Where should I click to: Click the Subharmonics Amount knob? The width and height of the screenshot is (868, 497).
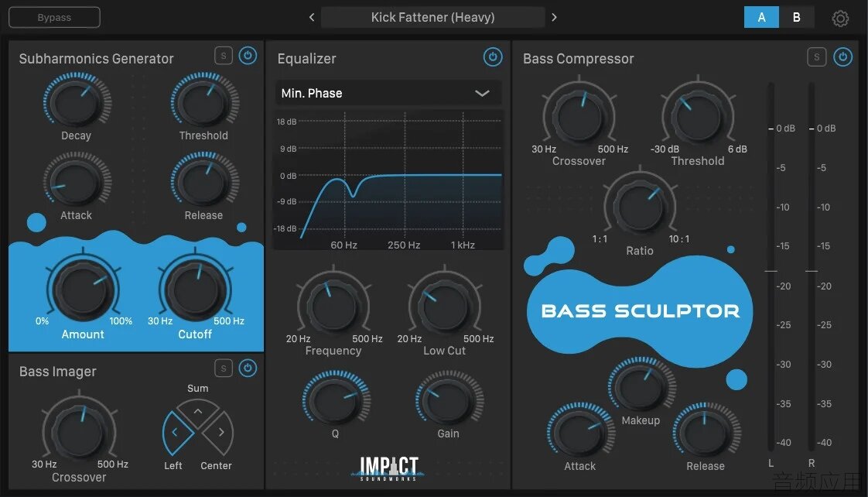coord(83,290)
